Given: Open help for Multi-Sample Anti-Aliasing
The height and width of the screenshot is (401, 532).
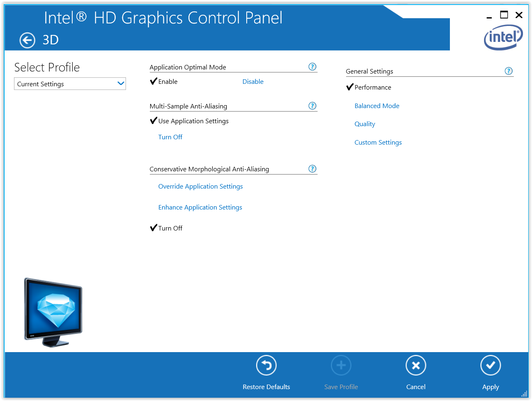Looking at the screenshot, I should 312,106.
